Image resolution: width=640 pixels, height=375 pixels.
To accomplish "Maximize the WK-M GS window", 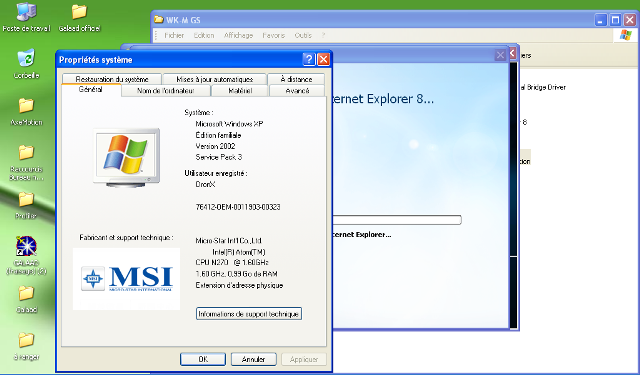I will coord(615,20).
